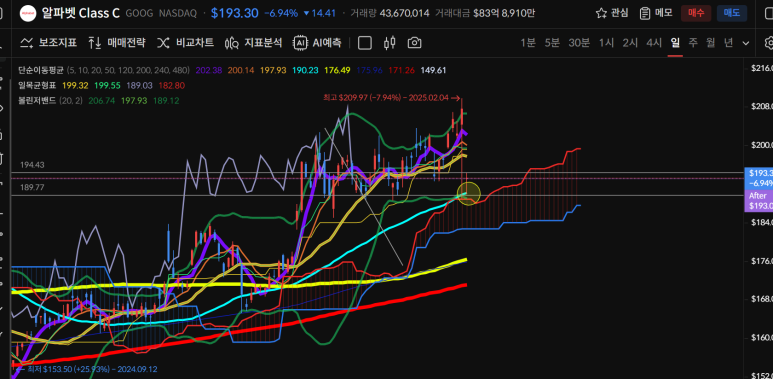Click the purple 202.38 moving average value
This screenshot has width=773, height=379.
(x=209, y=70)
